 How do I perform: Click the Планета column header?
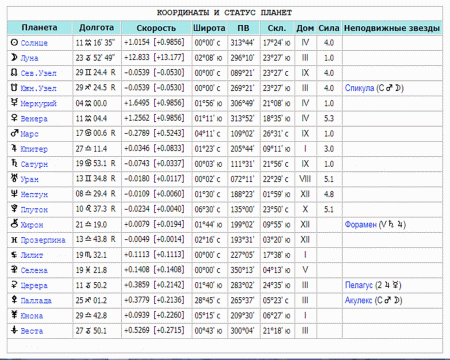point(39,28)
